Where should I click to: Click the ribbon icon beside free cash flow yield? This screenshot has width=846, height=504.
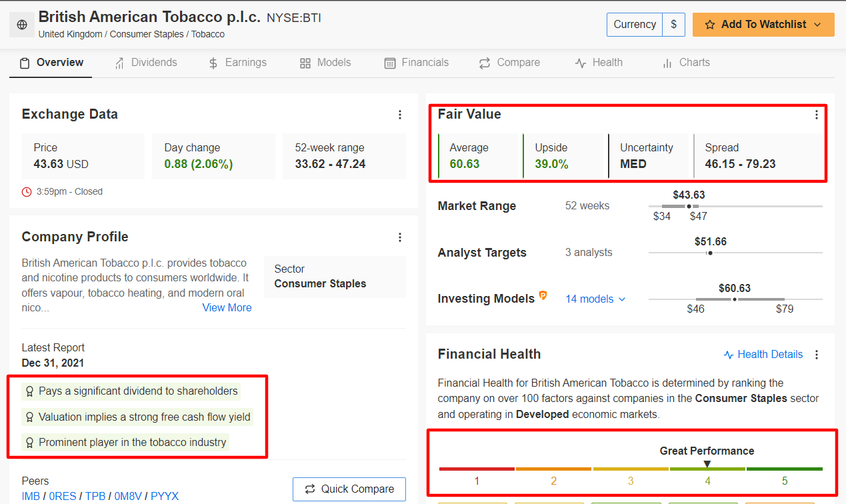point(29,417)
